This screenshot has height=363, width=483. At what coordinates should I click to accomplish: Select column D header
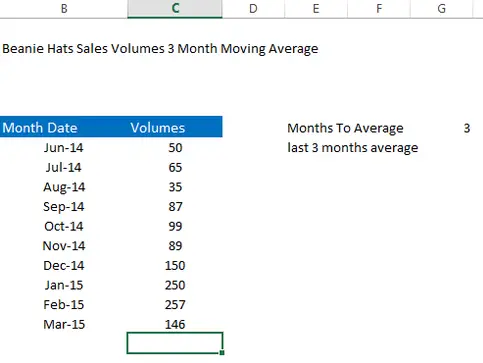click(253, 9)
